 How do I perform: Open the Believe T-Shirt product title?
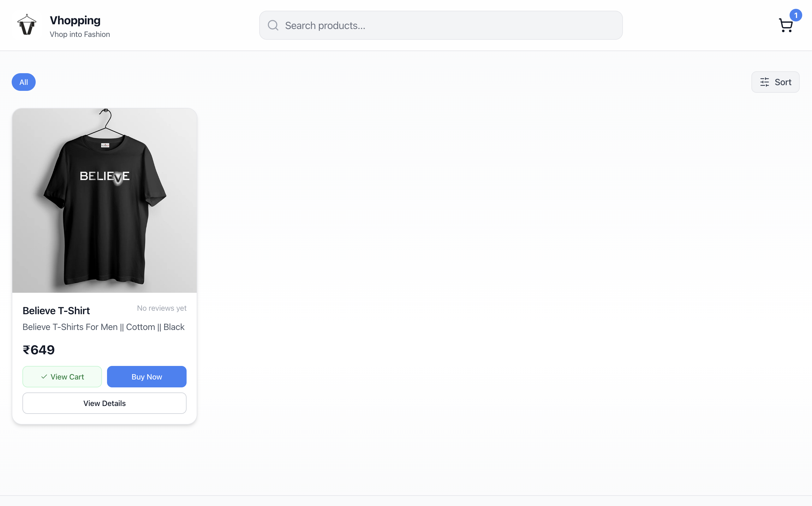pos(56,310)
